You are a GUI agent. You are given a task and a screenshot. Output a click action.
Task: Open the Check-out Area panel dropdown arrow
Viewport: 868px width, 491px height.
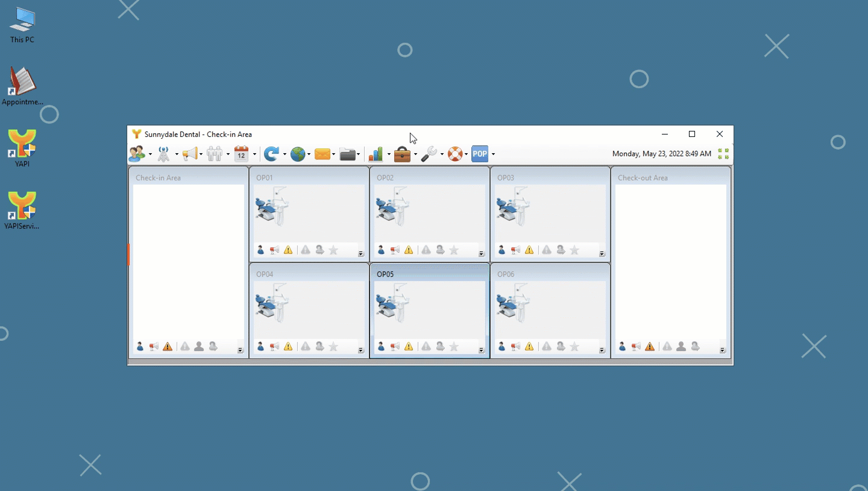tap(723, 350)
